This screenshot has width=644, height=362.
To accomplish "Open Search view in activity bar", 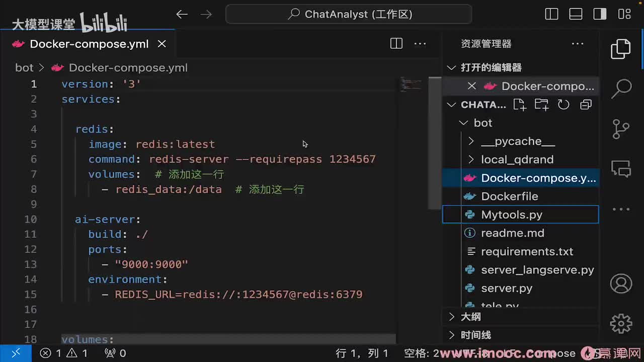I will [x=621, y=88].
